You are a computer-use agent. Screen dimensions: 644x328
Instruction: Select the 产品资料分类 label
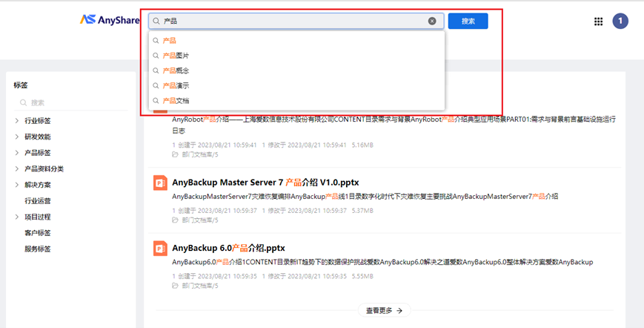click(44, 169)
